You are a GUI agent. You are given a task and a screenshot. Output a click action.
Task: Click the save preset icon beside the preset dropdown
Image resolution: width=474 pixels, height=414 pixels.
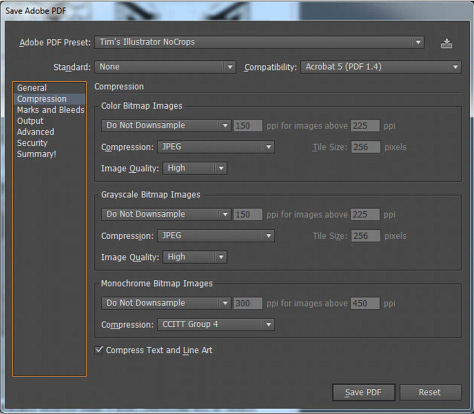pos(446,43)
